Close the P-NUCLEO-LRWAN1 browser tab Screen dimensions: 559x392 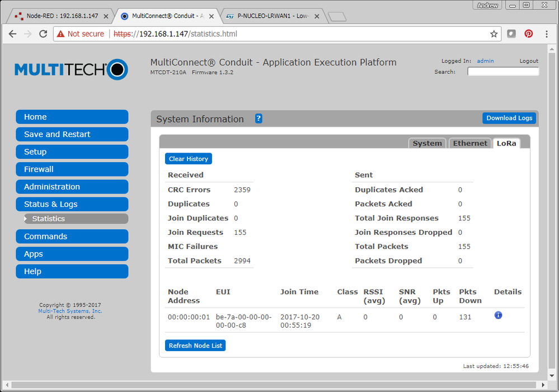[317, 16]
